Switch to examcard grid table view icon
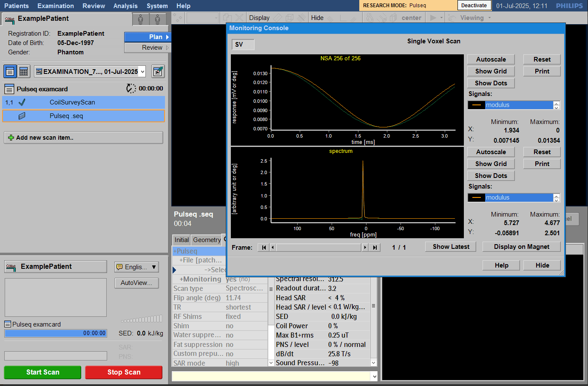Viewport: 588px width, 386px height. coord(24,71)
